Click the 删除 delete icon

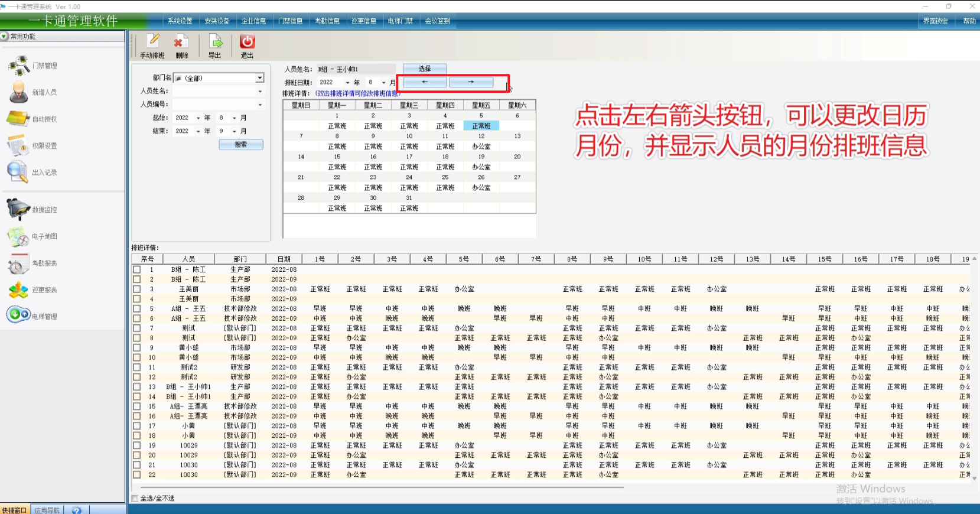[181, 41]
